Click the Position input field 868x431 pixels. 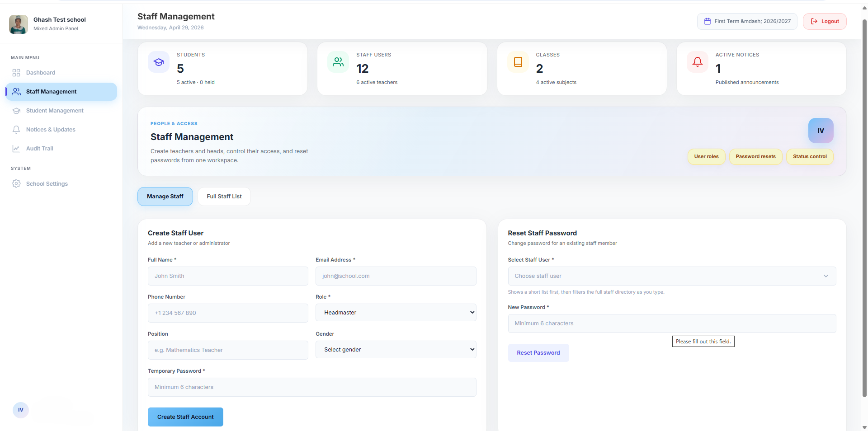coord(228,350)
